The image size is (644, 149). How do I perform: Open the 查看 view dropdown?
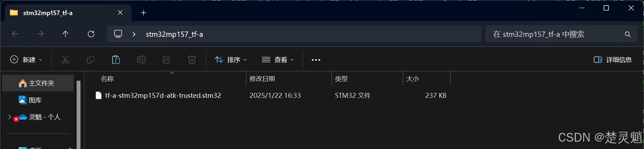click(x=278, y=60)
